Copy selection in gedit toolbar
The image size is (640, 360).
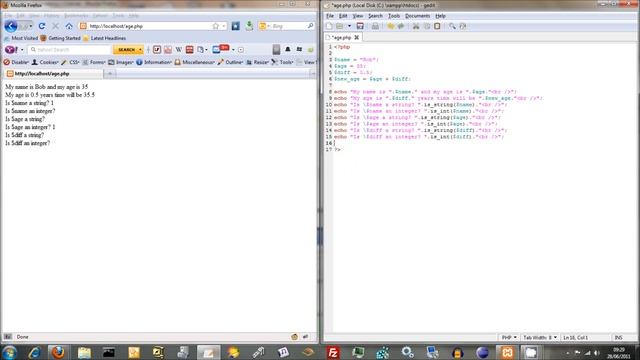pyautogui.click(x=427, y=26)
